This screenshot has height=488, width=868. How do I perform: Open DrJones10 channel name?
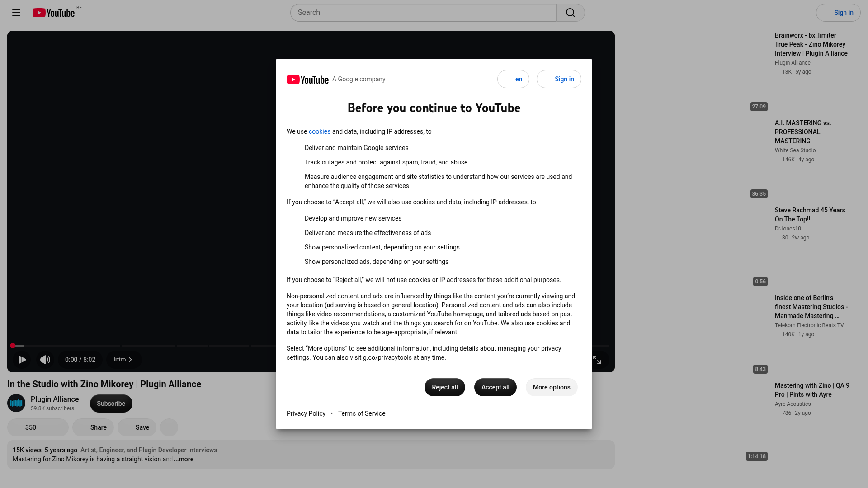[x=788, y=229]
